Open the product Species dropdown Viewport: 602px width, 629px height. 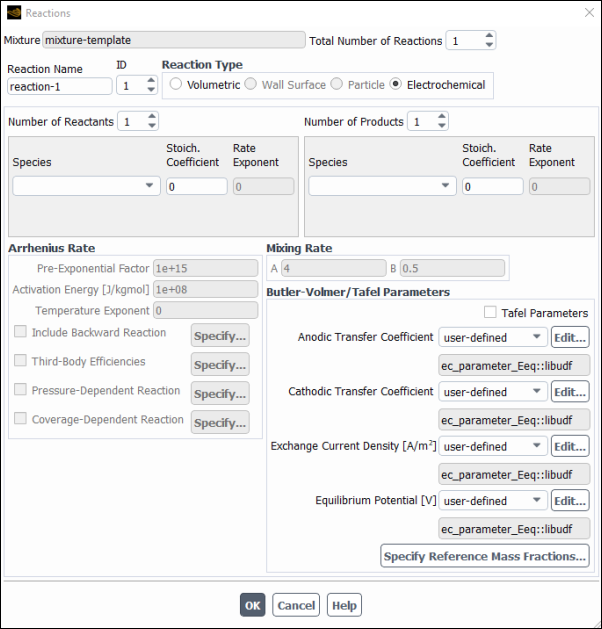click(382, 186)
